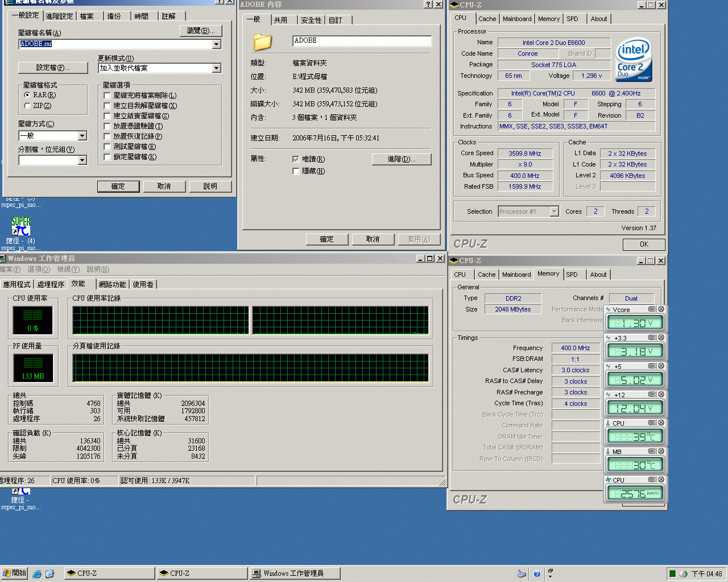Click OK in top CPU-Z window
The image size is (728, 582).
coord(644,244)
